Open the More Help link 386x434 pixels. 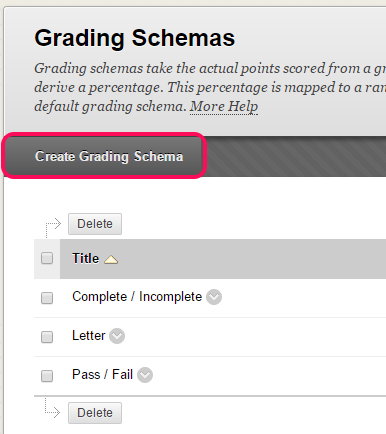coord(224,106)
